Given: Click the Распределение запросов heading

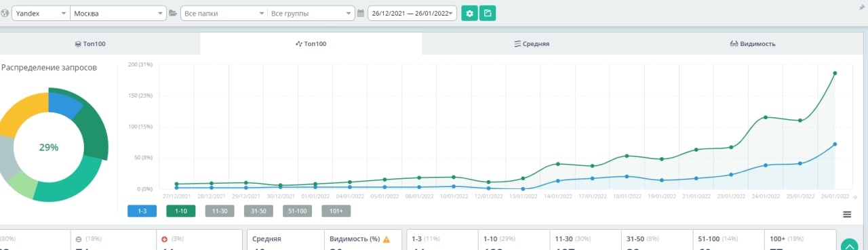Looking at the screenshot, I should [49, 68].
